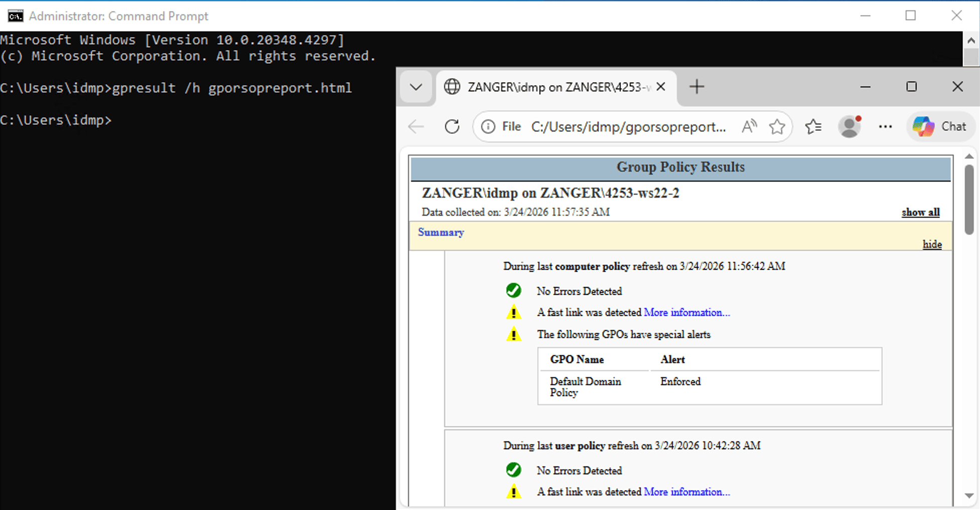Screen dimensions: 980x510
Task: Open the tab actions chevron
Action: coord(415,87)
